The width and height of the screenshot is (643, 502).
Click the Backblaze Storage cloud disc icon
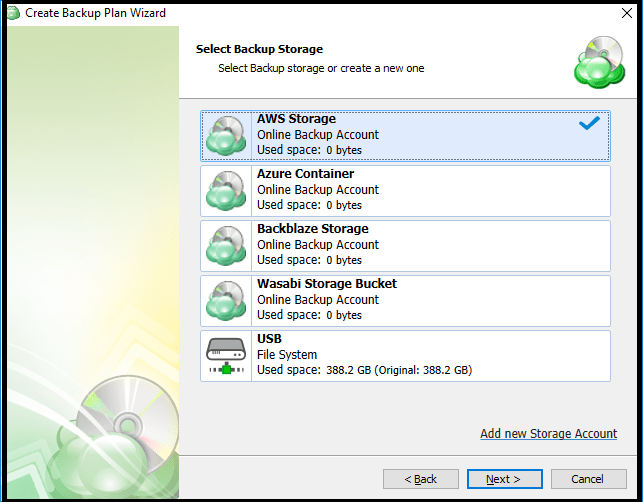(226, 246)
